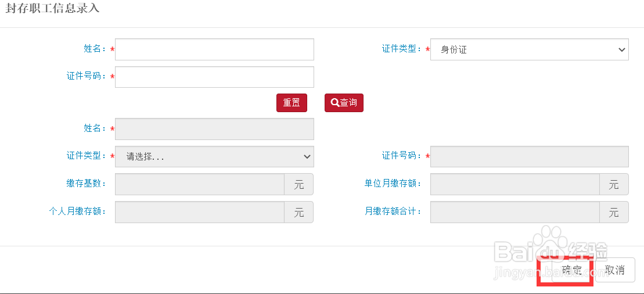
Task: Click the 取消 cancel button
Action: point(615,270)
